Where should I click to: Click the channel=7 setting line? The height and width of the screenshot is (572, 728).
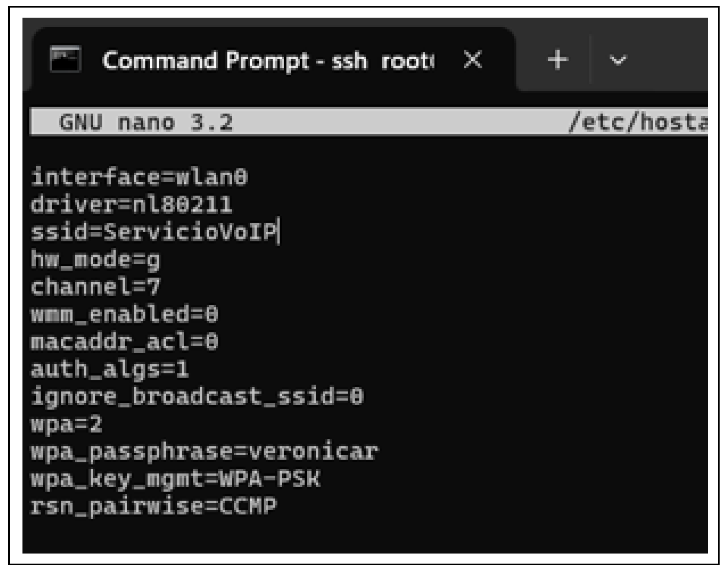coord(95,287)
